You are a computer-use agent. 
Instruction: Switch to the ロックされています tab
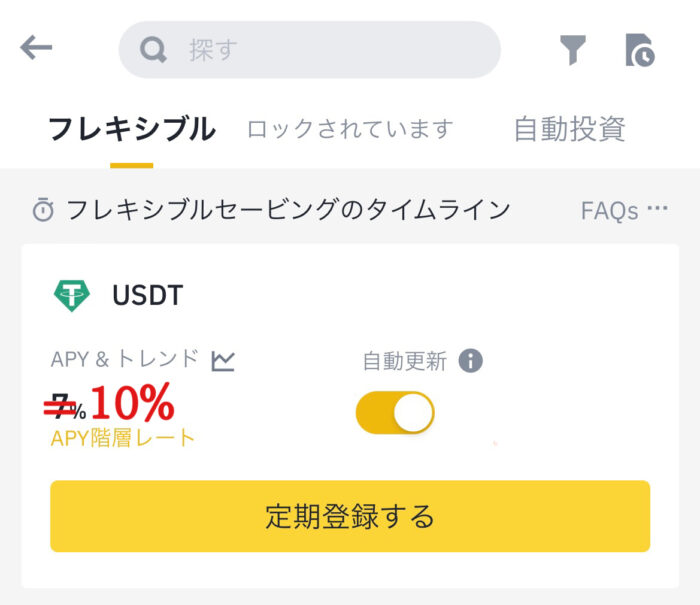350,129
